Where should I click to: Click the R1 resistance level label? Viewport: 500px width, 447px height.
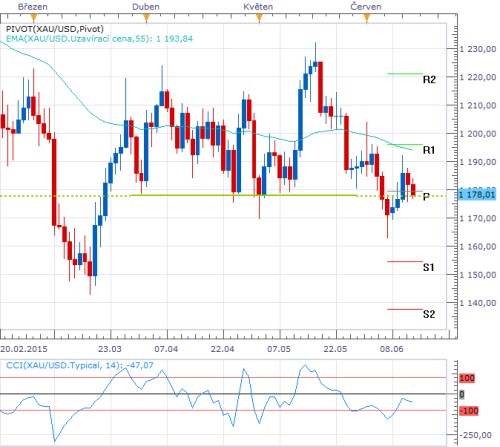tap(429, 150)
